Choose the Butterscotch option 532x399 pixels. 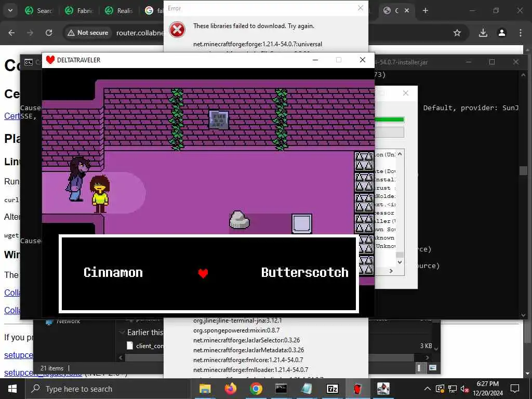coord(304,272)
